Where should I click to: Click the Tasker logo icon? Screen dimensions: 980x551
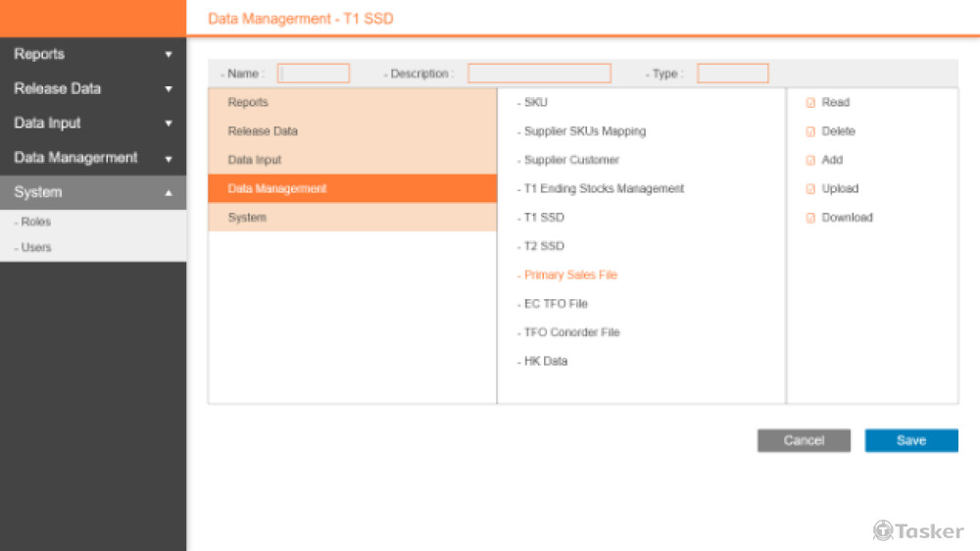tap(883, 530)
